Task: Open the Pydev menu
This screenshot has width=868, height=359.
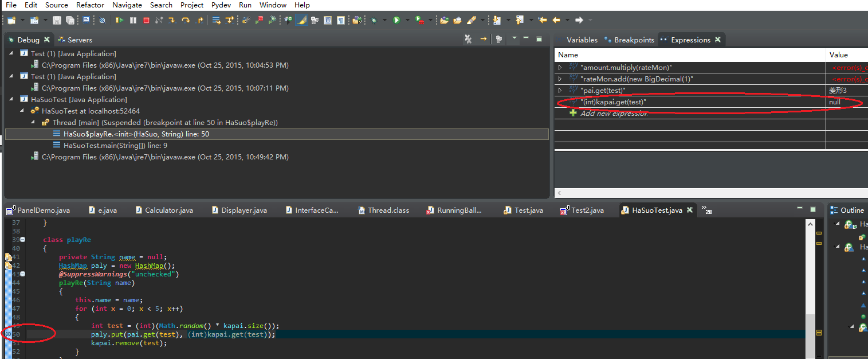Action: coord(221,5)
